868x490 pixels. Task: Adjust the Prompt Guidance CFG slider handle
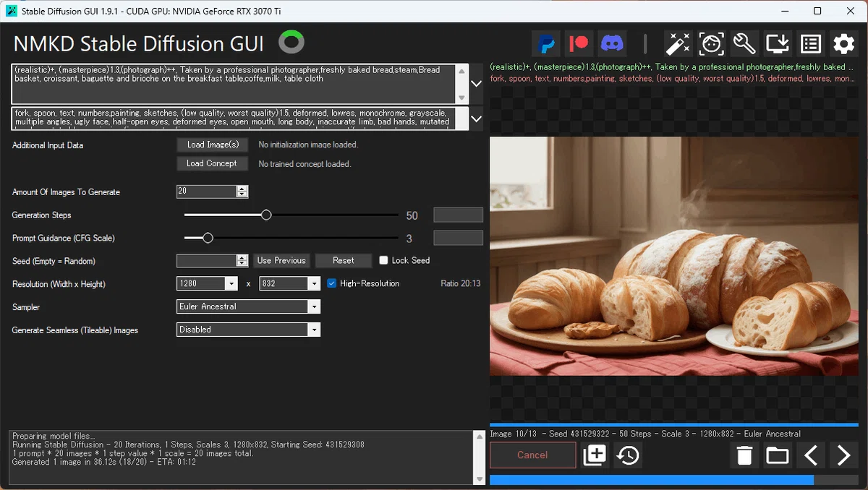coord(208,238)
